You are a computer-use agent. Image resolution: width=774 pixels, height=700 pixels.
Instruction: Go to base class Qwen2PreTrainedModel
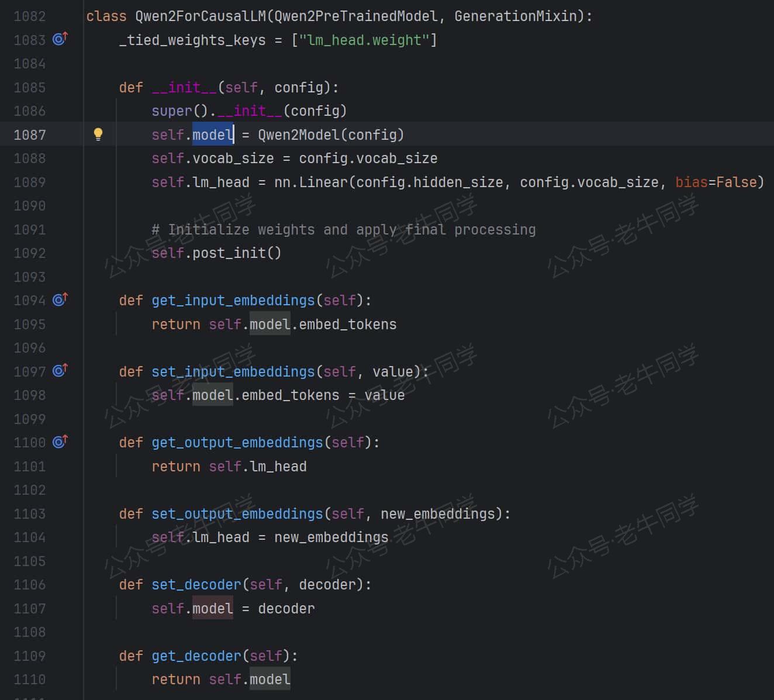tap(356, 16)
